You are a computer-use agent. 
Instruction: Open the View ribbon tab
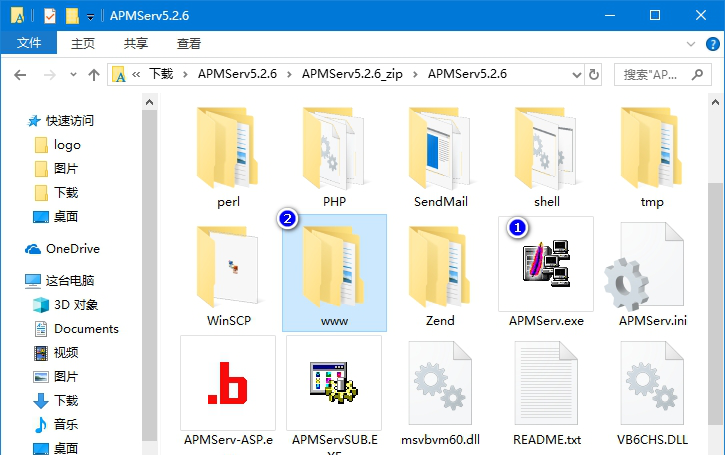(189, 43)
